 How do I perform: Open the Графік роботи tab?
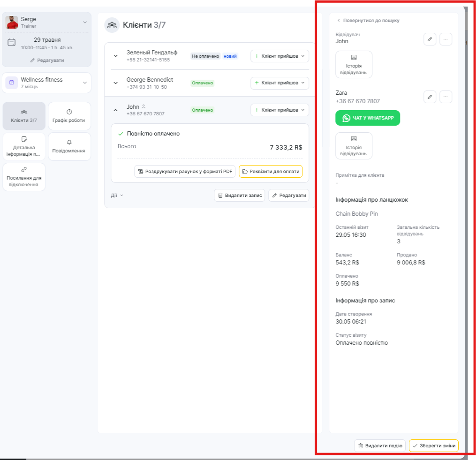point(69,116)
